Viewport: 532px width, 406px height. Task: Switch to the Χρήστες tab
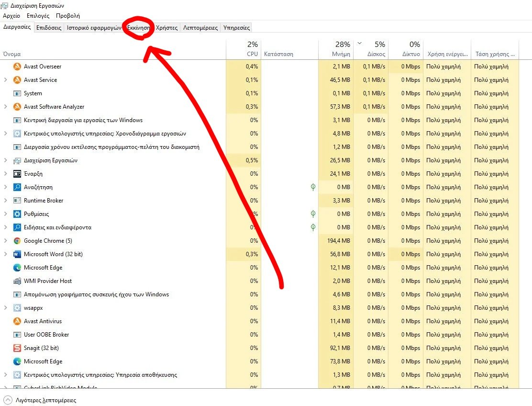click(166, 27)
